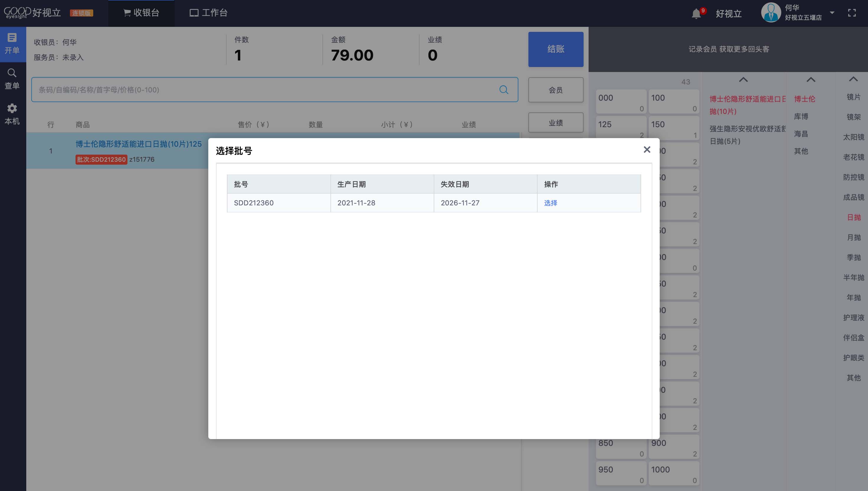Click the 业绩 (Performance) button
The height and width of the screenshot is (491, 868).
click(x=556, y=123)
